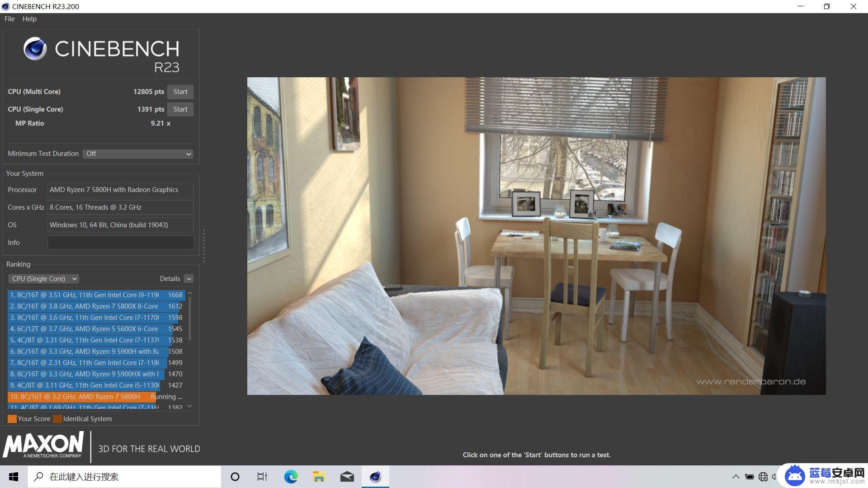Viewport: 868px width, 488px height.
Task: Select ranking row 7 scoring 1499
Action: click(96, 363)
